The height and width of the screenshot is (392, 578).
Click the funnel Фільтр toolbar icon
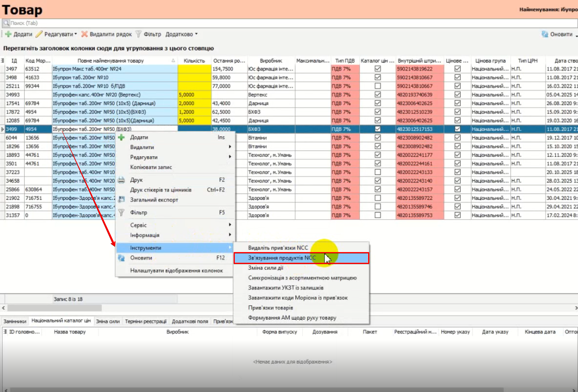coord(139,34)
